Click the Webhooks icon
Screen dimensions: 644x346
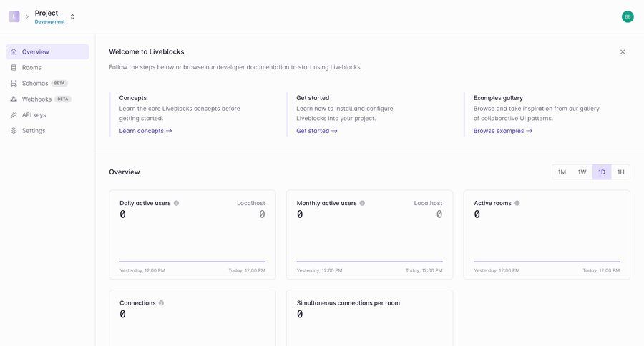coord(14,99)
